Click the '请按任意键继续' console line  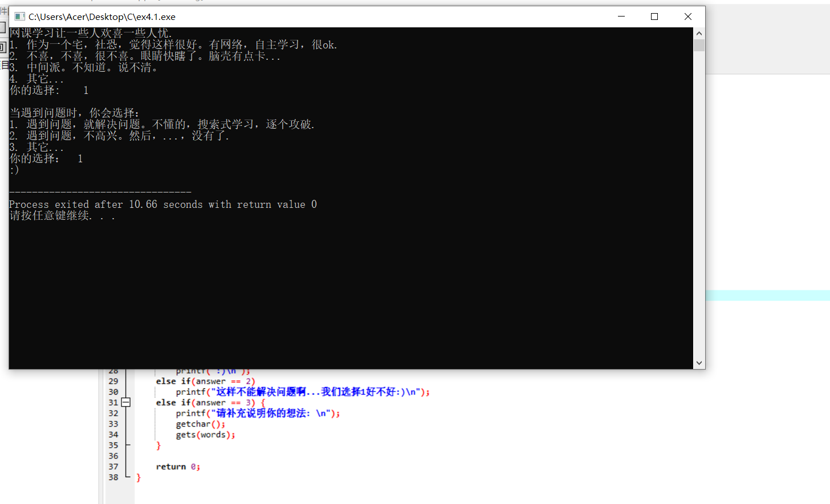point(62,216)
